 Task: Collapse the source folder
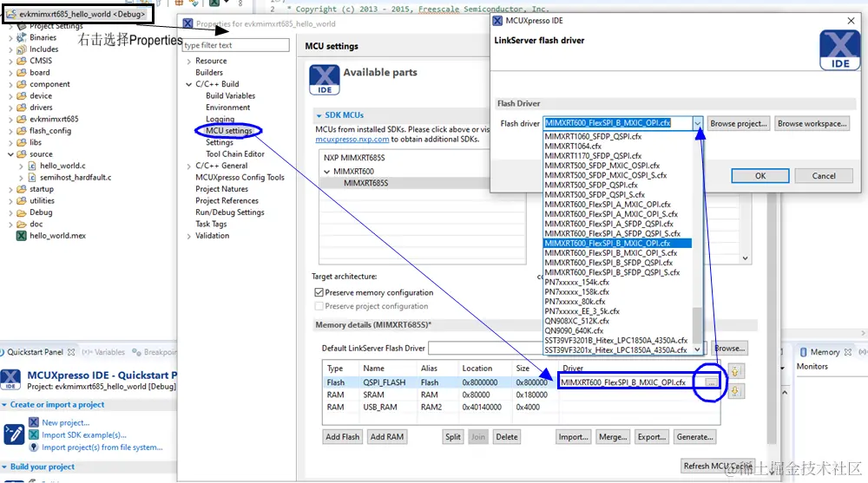click(10, 154)
